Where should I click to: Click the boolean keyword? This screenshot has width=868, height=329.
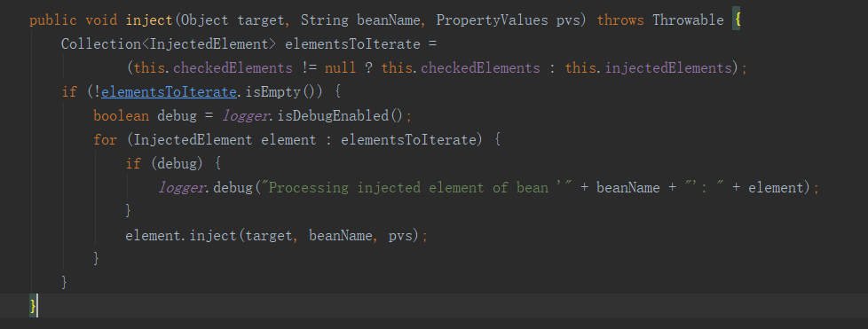122,116
